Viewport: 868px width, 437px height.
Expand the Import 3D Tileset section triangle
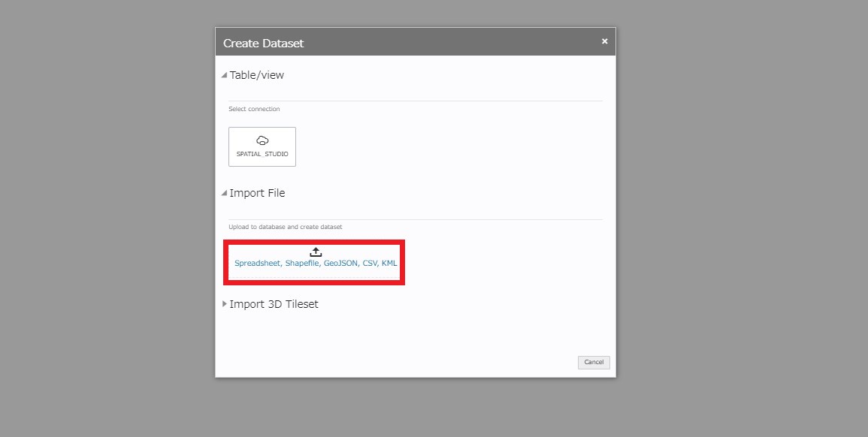(224, 304)
